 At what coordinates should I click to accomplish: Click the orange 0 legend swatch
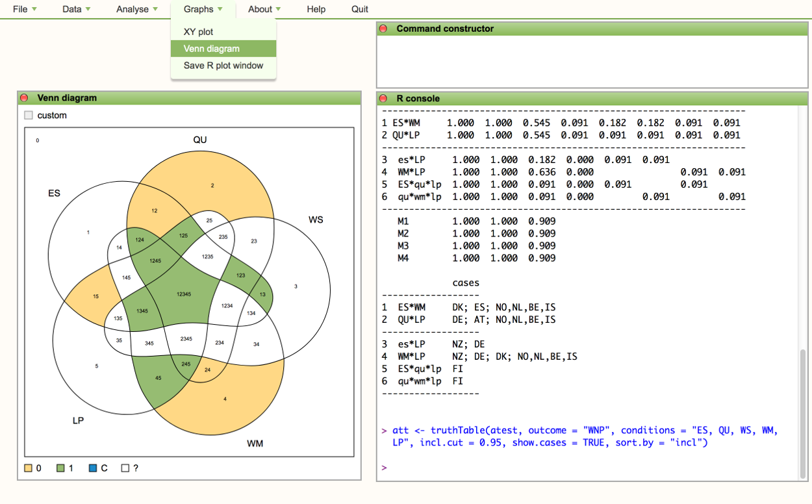point(28,468)
